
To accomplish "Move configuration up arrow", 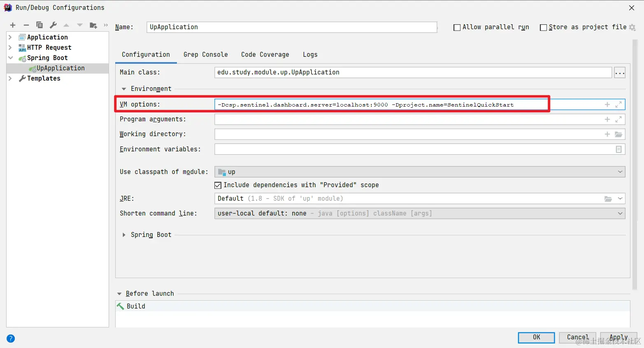I will click(66, 25).
